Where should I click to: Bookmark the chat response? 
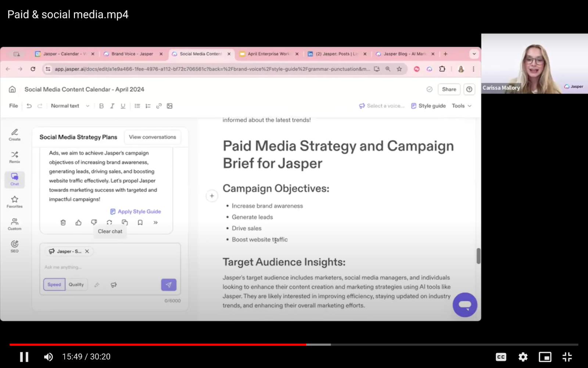pyautogui.click(x=140, y=223)
